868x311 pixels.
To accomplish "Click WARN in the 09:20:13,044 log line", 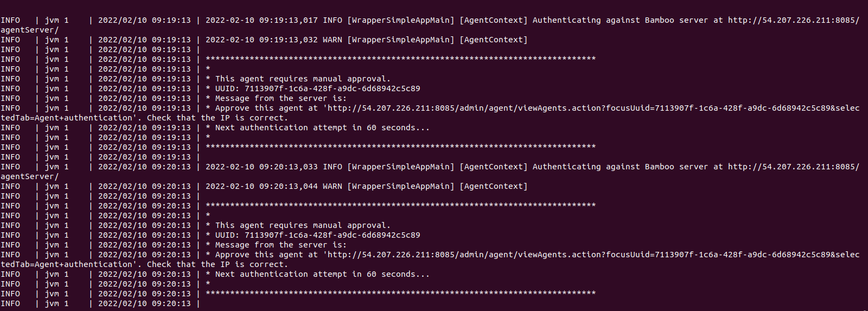I will (333, 186).
